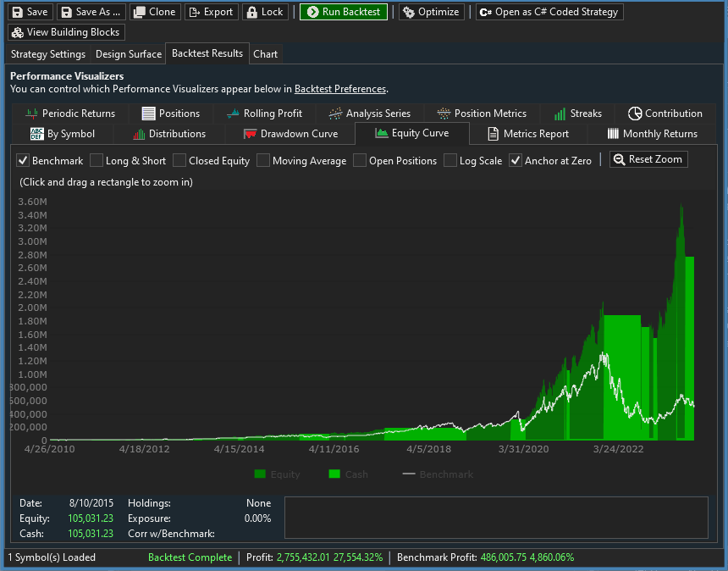
Task: Open the Optimize gear tool
Action: (x=408, y=12)
